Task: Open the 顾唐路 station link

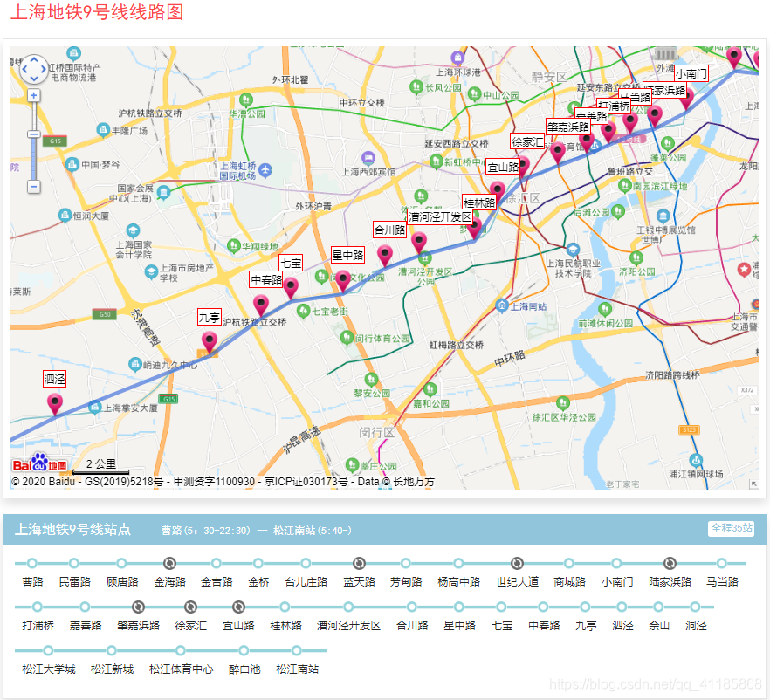Action: click(x=122, y=581)
